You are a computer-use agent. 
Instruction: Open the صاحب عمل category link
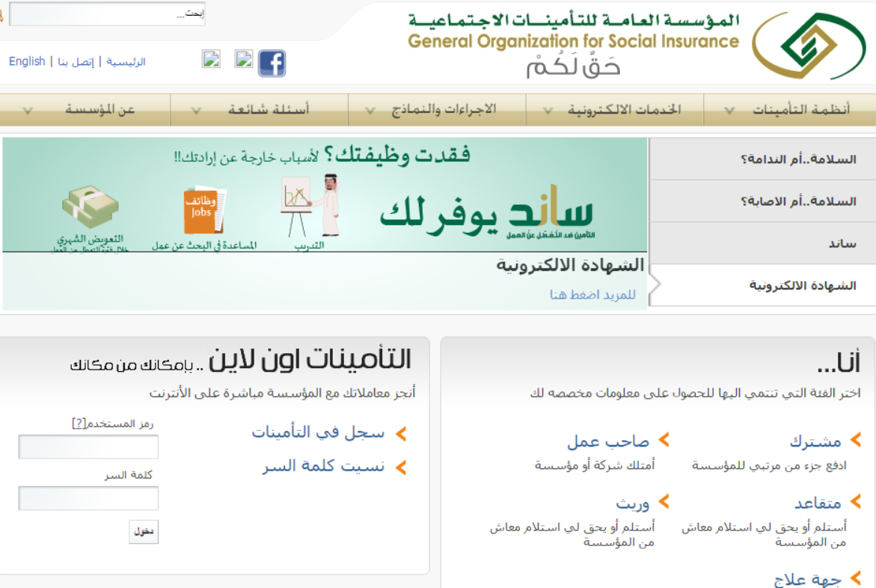[x=608, y=441]
